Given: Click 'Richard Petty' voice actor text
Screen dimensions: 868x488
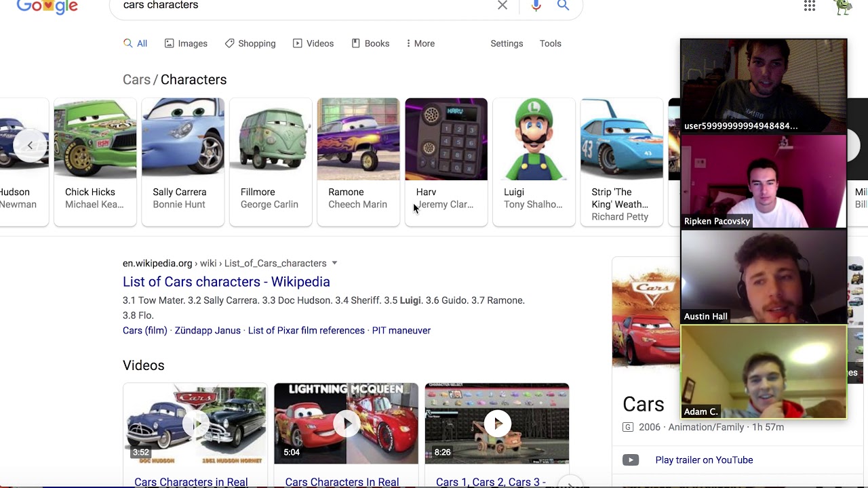Looking at the screenshot, I should click(620, 216).
